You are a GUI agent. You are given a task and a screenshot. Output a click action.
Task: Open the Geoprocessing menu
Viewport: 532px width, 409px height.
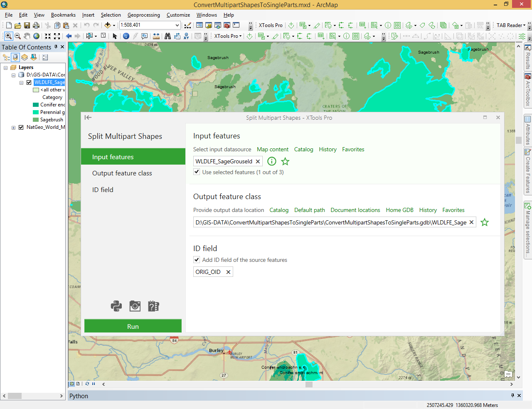point(143,15)
